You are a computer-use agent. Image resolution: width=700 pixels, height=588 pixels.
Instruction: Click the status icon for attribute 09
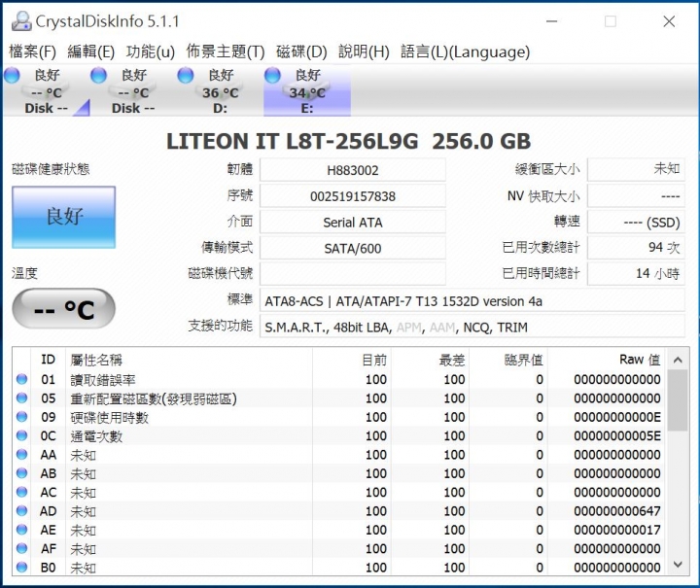coord(21,417)
